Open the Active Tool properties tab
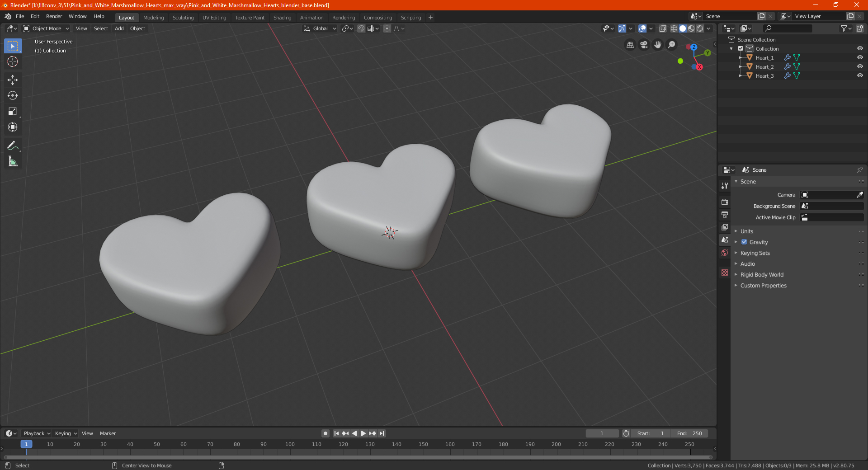Image resolution: width=868 pixels, height=470 pixels. click(x=725, y=186)
